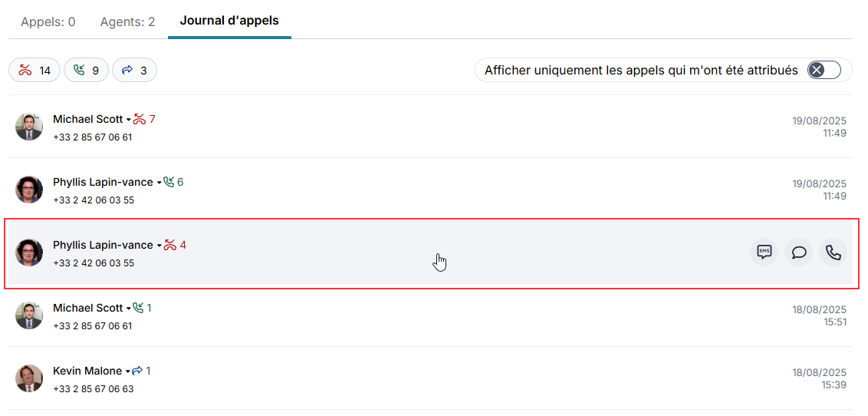Click Michael Scott's name in 11:49 entry
Image resolution: width=868 pixels, height=416 pixels.
pos(87,119)
